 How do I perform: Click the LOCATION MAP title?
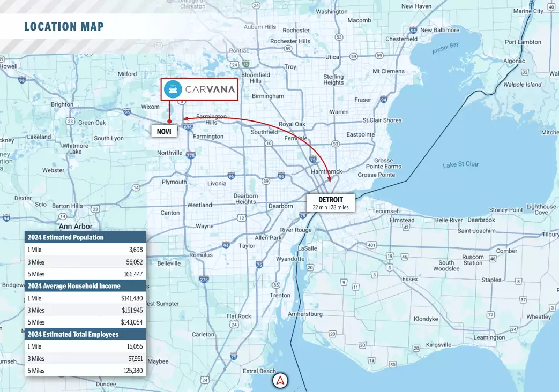[x=64, y=27]
